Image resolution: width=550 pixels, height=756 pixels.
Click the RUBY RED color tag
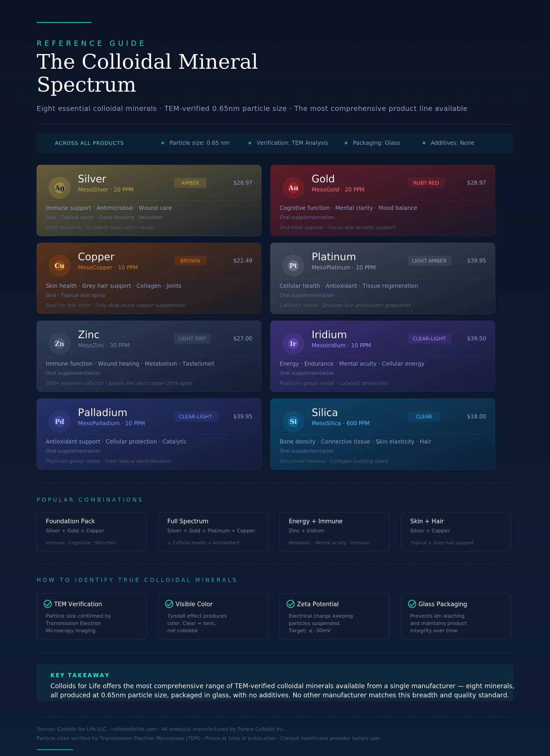click(426, 183)
